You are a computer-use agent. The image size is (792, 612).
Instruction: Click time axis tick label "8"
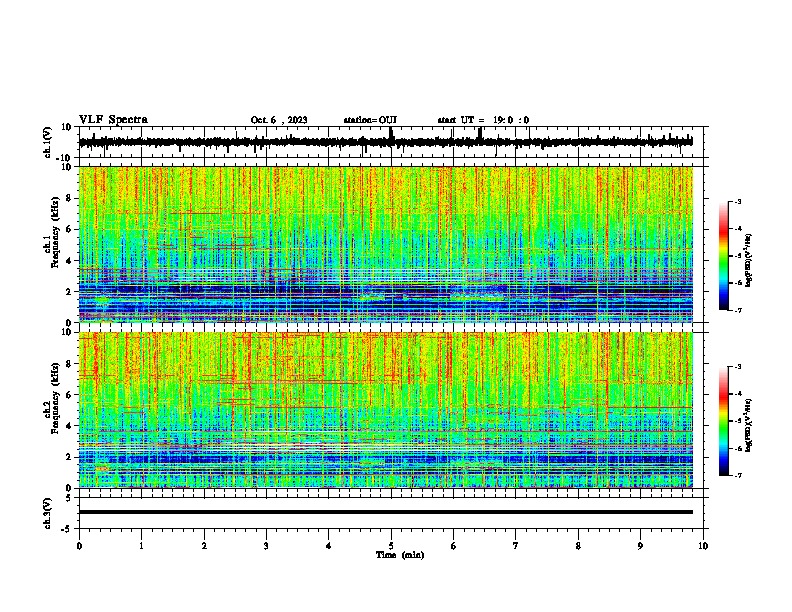tap(578, 546)
